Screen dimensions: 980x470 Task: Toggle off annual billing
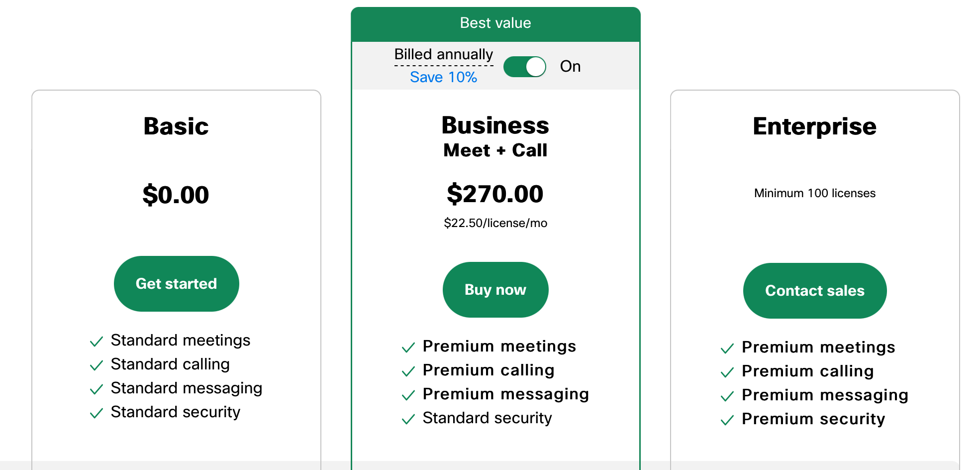click(525, 66)
